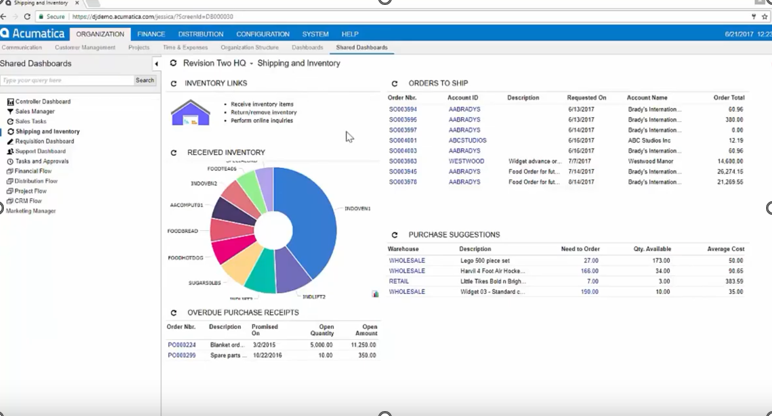Sort by Average Cost column header
The width and height of the screenshot is (772, 416).
click(726, 249)
